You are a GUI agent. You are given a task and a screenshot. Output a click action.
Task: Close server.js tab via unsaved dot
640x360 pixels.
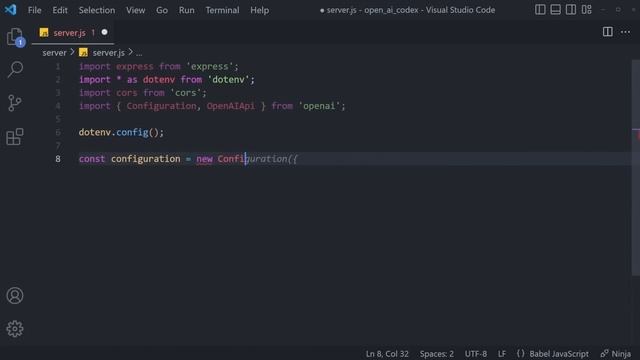pos(104,32)
